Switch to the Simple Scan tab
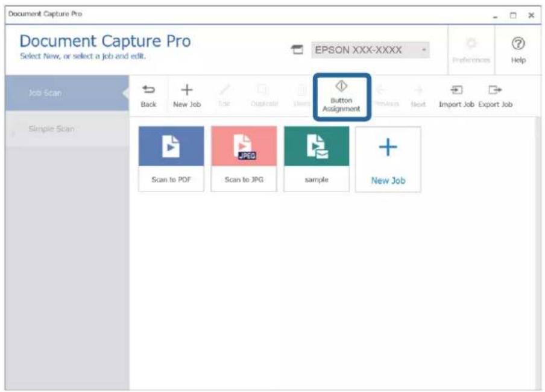Viewport: 545px width, 392px height. [67, 129]
